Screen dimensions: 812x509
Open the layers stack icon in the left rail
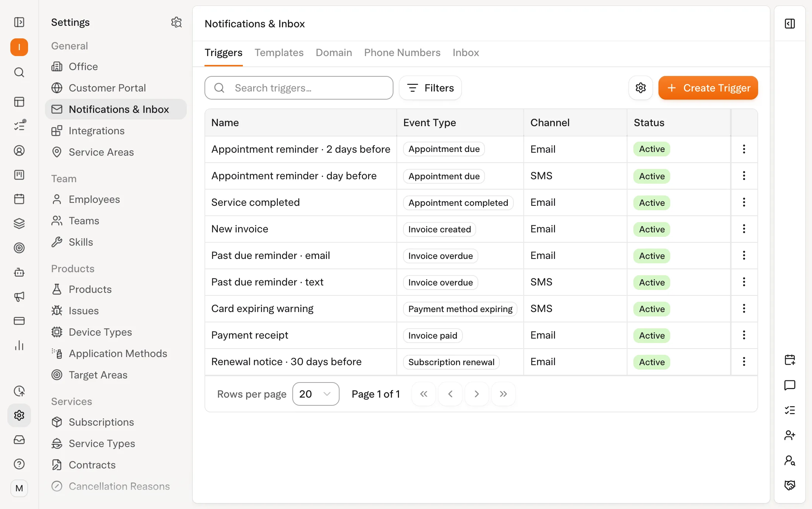point(19,224)
